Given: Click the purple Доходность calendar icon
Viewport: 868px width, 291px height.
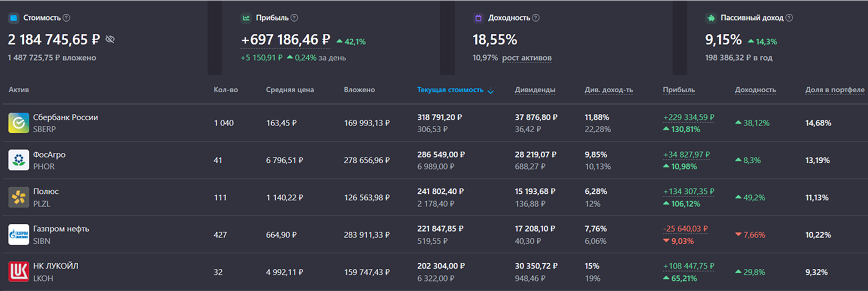Looking at the screenshot, I should [x=478, y=18].
